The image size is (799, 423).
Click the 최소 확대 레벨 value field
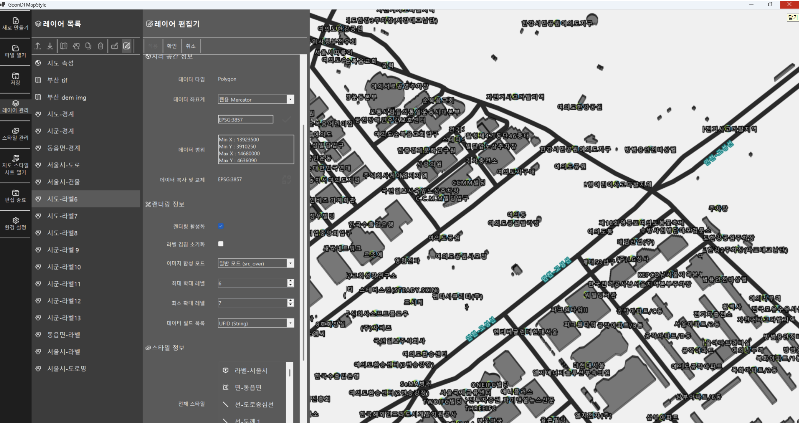coord(252,303)
